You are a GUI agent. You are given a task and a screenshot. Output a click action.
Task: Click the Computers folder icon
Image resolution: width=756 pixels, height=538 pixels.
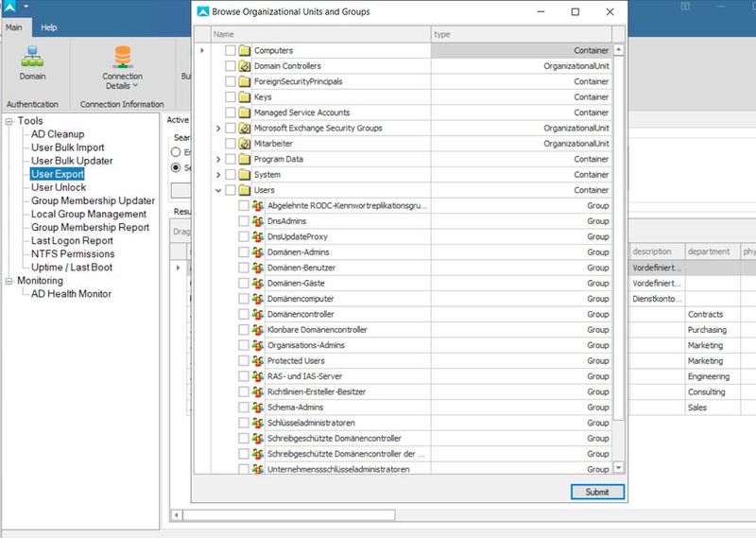(245, 50)
